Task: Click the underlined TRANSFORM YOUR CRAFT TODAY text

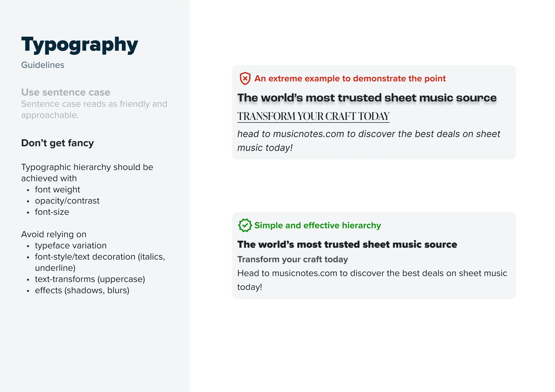Action: pos(313,116)
